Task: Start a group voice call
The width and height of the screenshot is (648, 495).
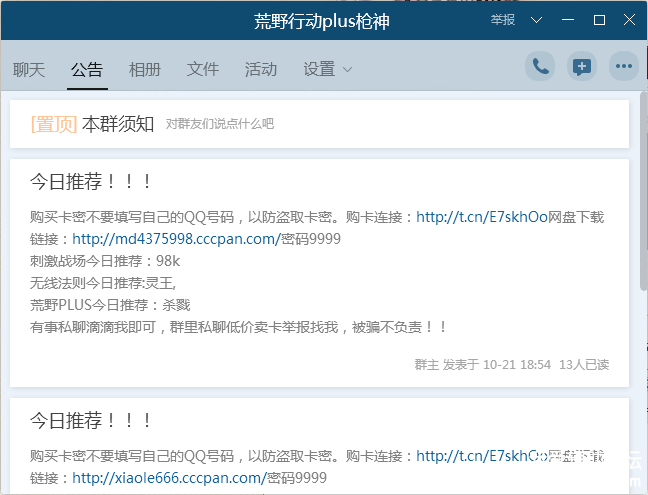Action: coord(540,66)
